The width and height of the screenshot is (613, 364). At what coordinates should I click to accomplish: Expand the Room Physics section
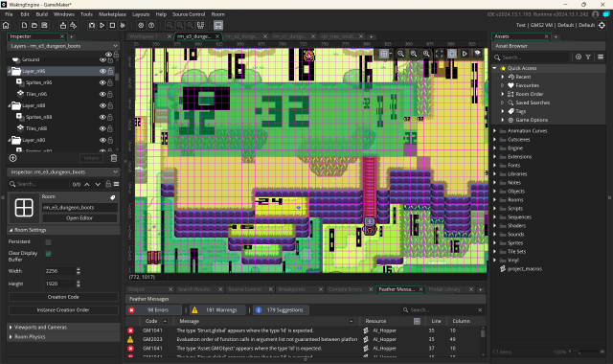[11, 336]
